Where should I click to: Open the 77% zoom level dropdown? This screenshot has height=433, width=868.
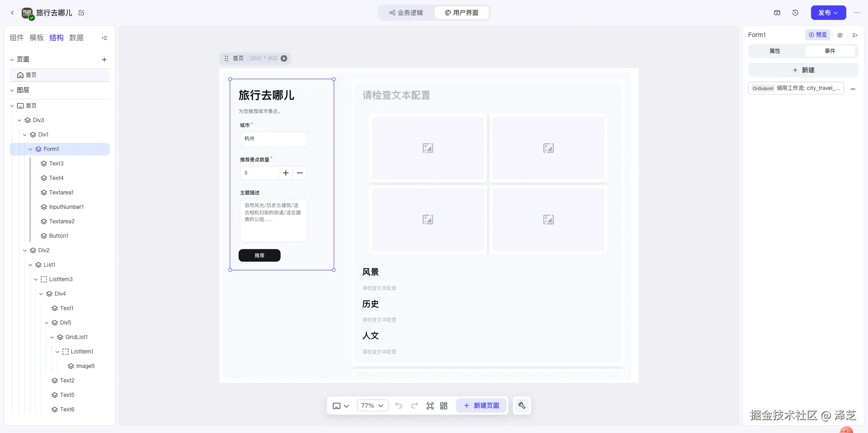point(372,405)
